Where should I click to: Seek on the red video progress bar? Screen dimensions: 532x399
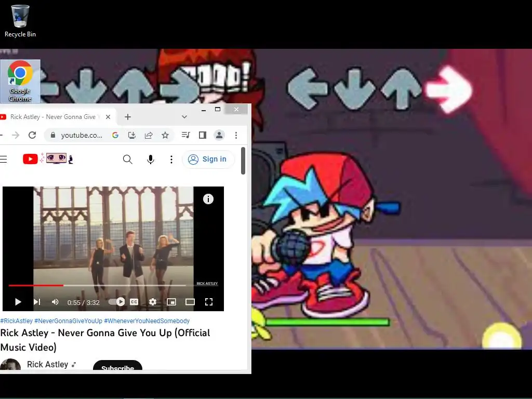coord(36,286)
